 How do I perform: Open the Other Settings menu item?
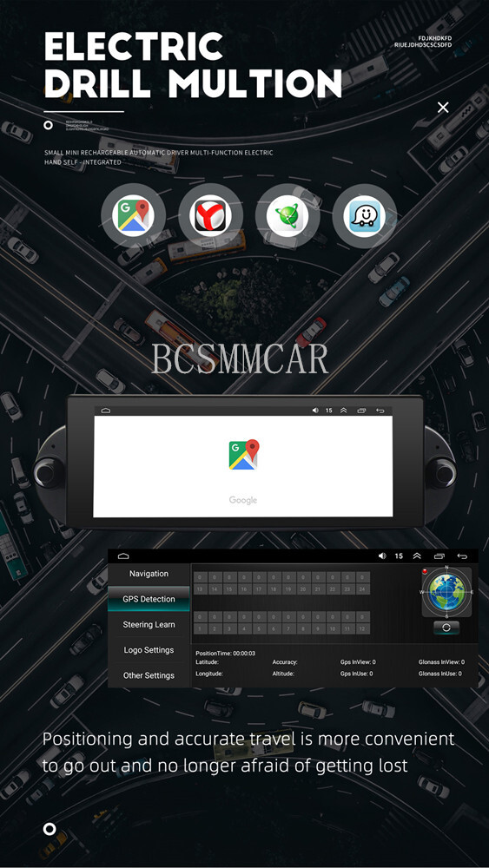pyautogui.click(x=149, y=675)
